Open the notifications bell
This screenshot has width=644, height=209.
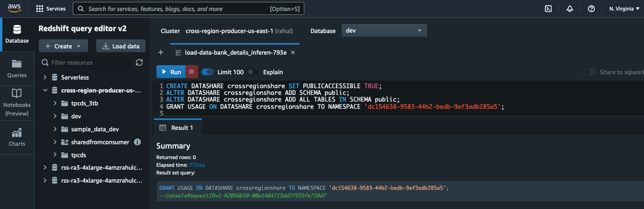(570, 9)
